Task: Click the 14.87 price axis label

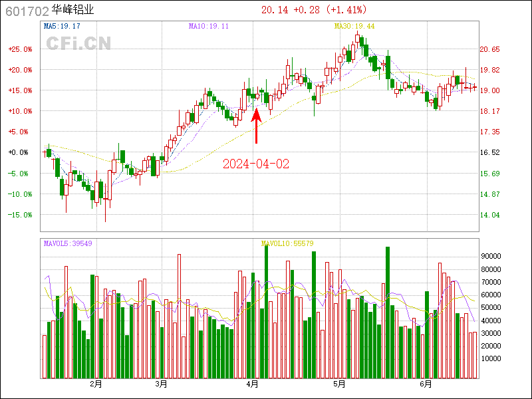Action: coord(489,194)
